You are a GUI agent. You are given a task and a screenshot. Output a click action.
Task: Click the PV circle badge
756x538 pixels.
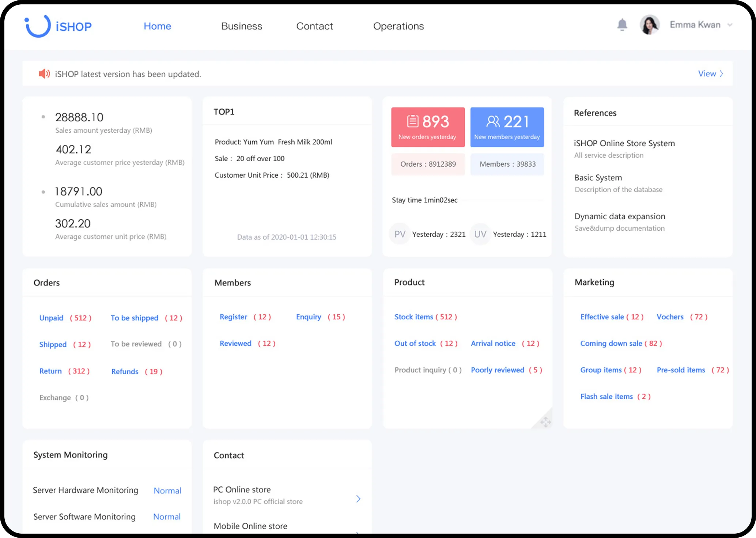pyautogui.click(x=400, y=234)
